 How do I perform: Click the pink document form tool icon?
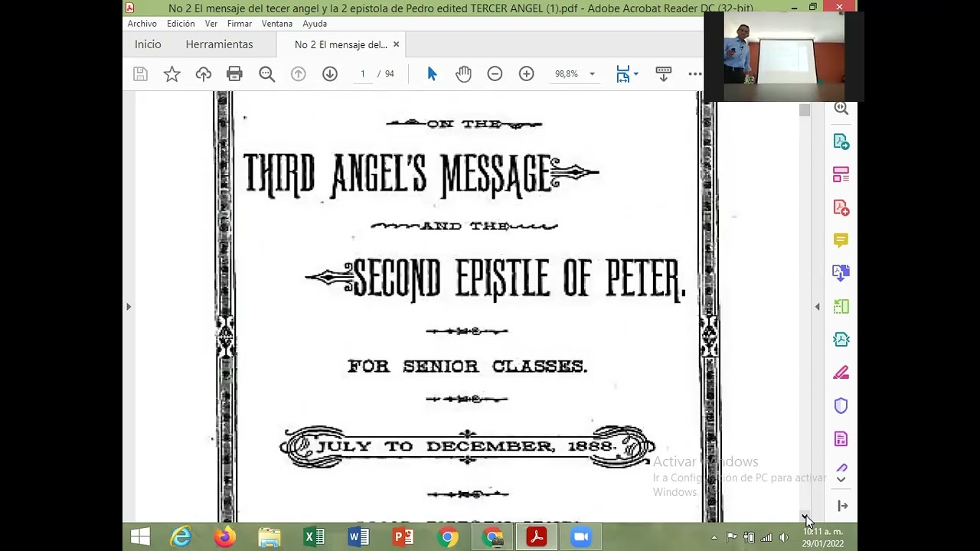tap(841, 439)
